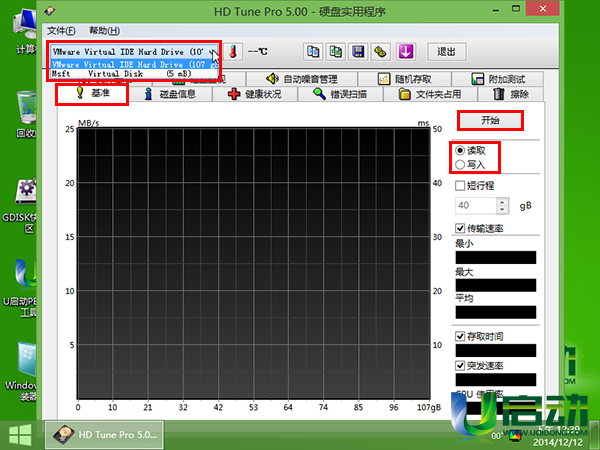Select the 读取 read radio button

point(460,150)
